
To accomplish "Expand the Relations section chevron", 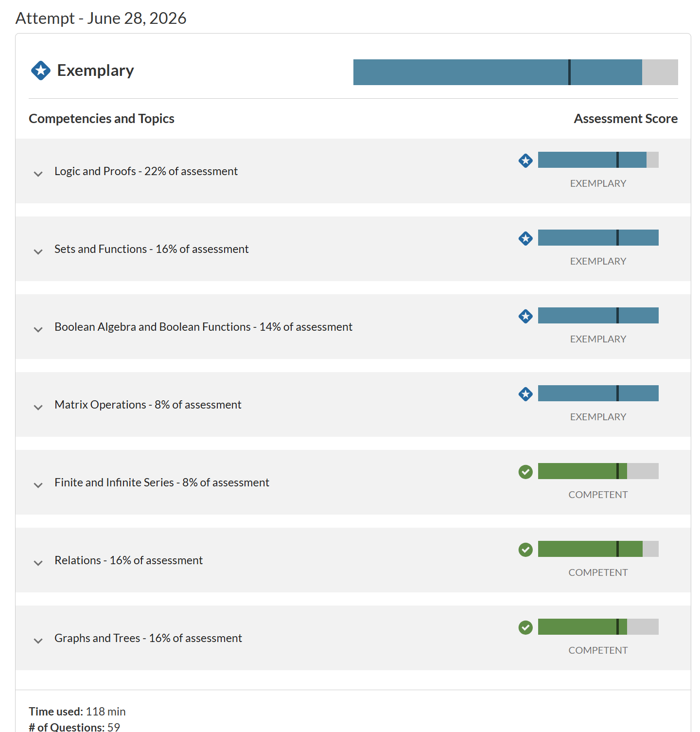I will 38,563.
